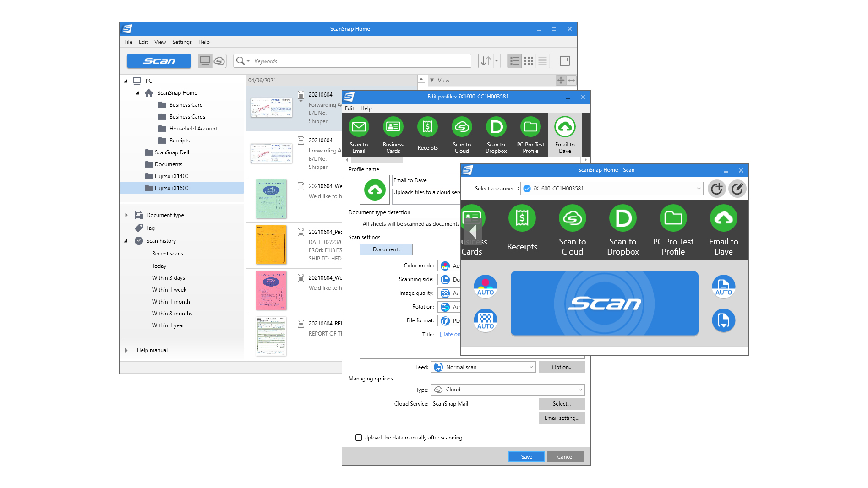This screenshot has height=488, width=868.
Task: Open View menu in ScanSnap Home
Action: pos(160,42)
